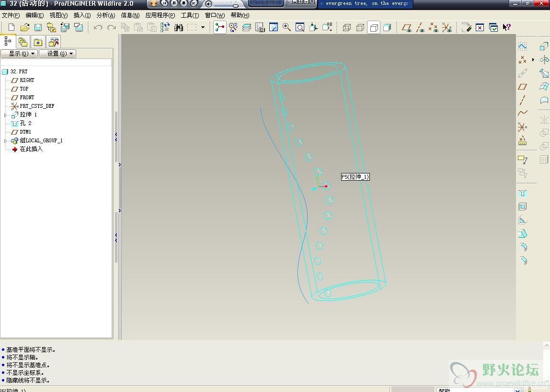550x392 pixels.
Task: Click the zoom in magnifier icon
Action: [x=286, y=27]
